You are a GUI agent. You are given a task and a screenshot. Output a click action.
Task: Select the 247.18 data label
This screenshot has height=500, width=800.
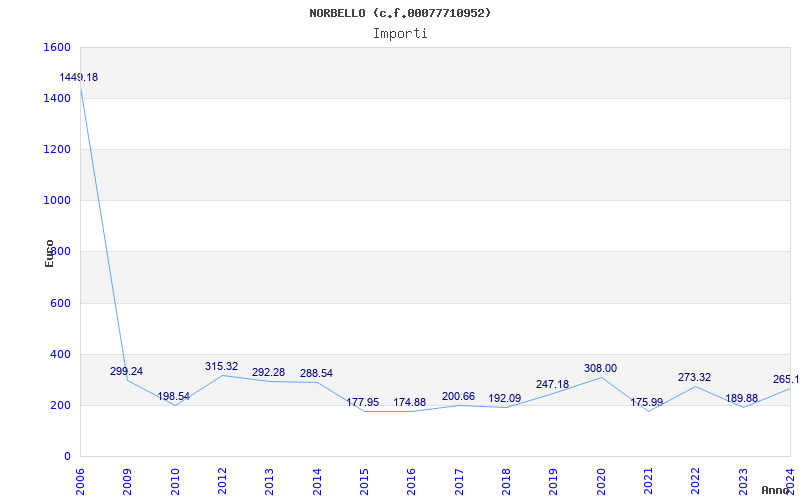553,385
